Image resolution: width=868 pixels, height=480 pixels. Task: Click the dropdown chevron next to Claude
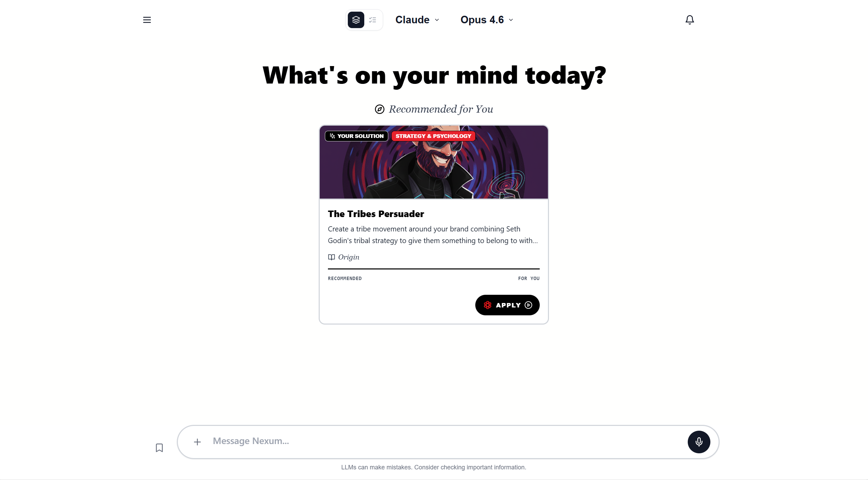[x=437, y=20]
